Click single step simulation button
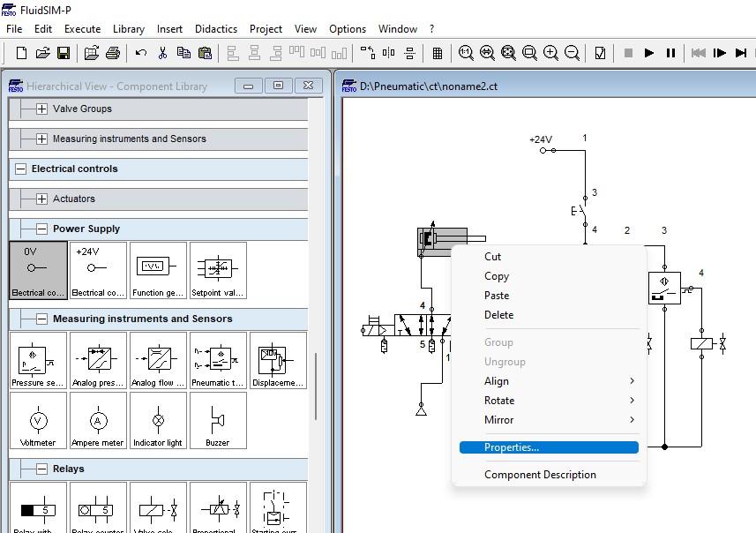This screenshot has height=533, width=756. click(719, 53)
